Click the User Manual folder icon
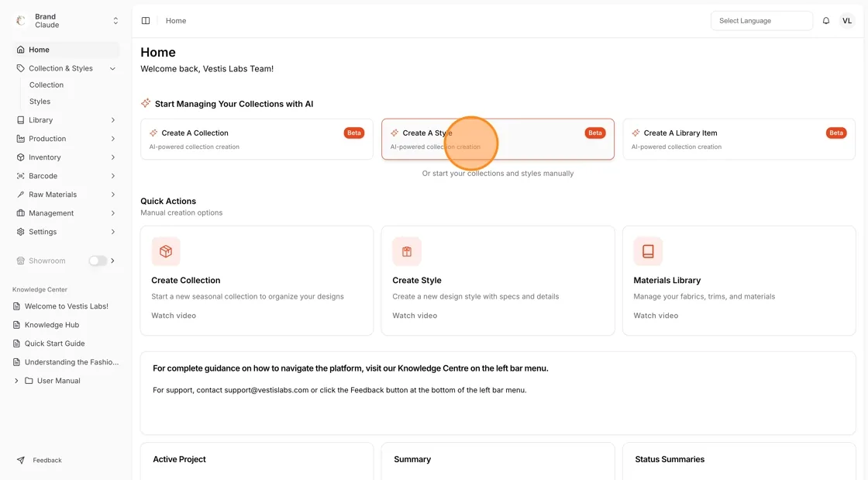The image size is (868, 480). point(29,380)
